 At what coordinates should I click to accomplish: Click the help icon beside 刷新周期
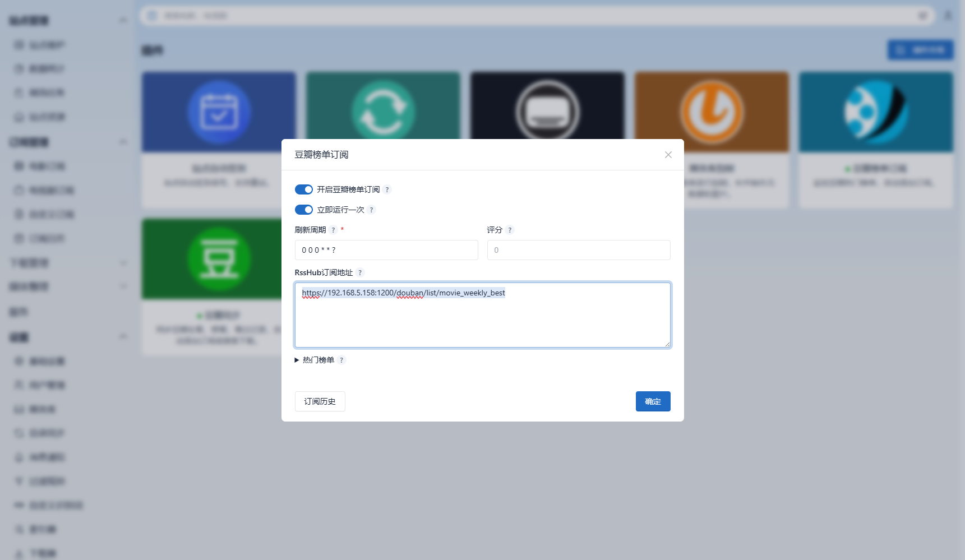(x=333, y=230)
